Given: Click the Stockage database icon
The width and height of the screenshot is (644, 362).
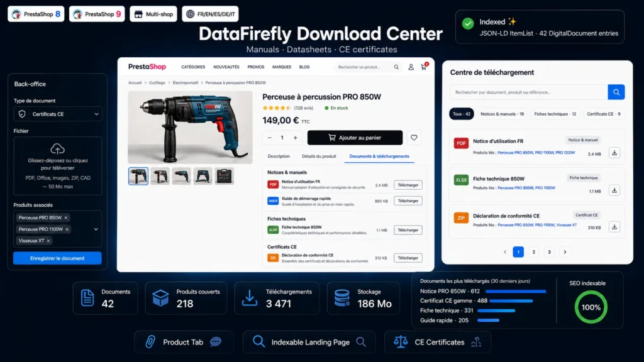Looking at the screenshot, I should point(341,298).
